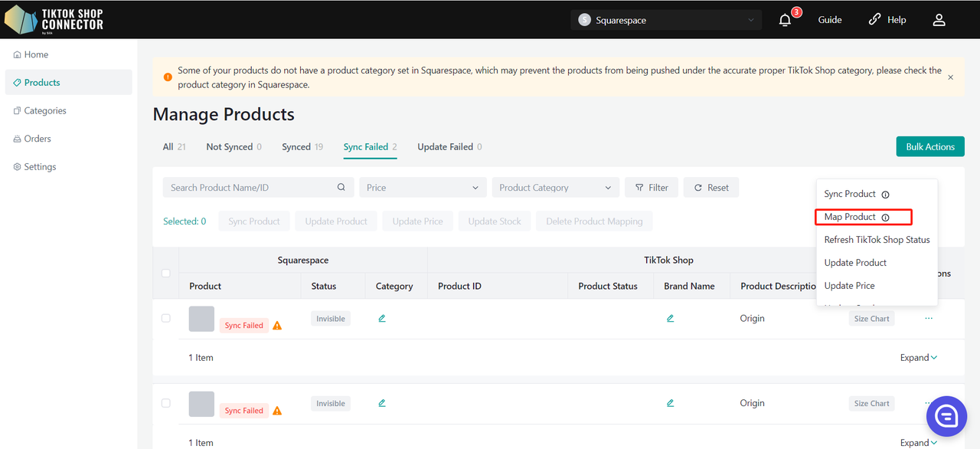Click the Orders icon in the sidebar

(17, 139)
